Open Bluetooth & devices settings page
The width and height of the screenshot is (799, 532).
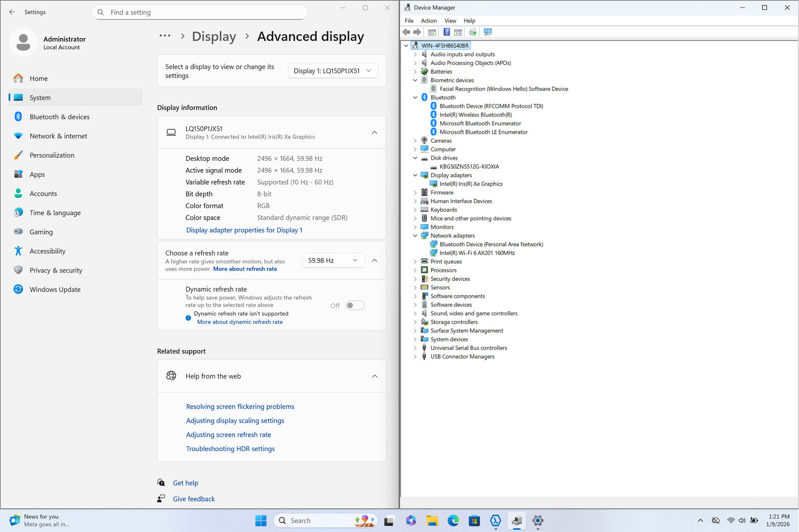coord(59,117)
